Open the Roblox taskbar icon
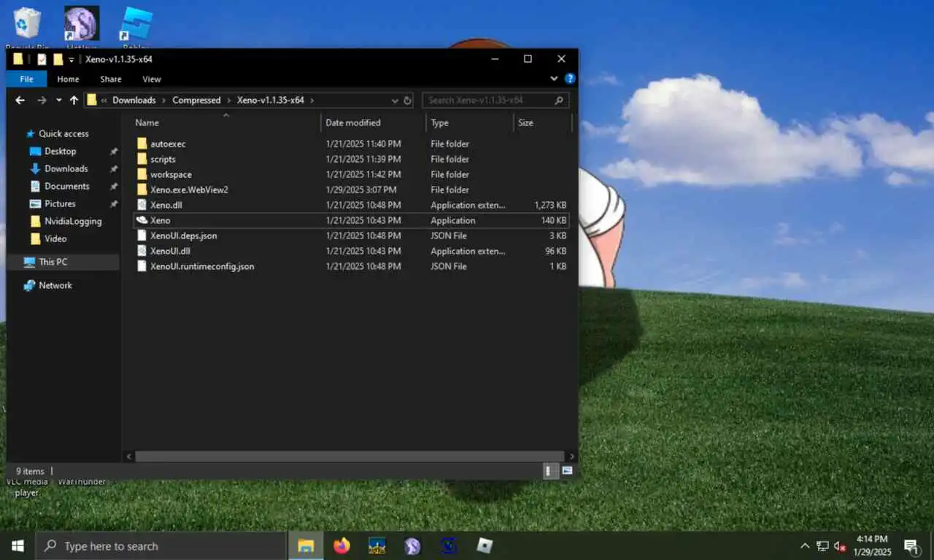Image resolution: width=934 pixels, height=560 pixels. tap(485, 545)
